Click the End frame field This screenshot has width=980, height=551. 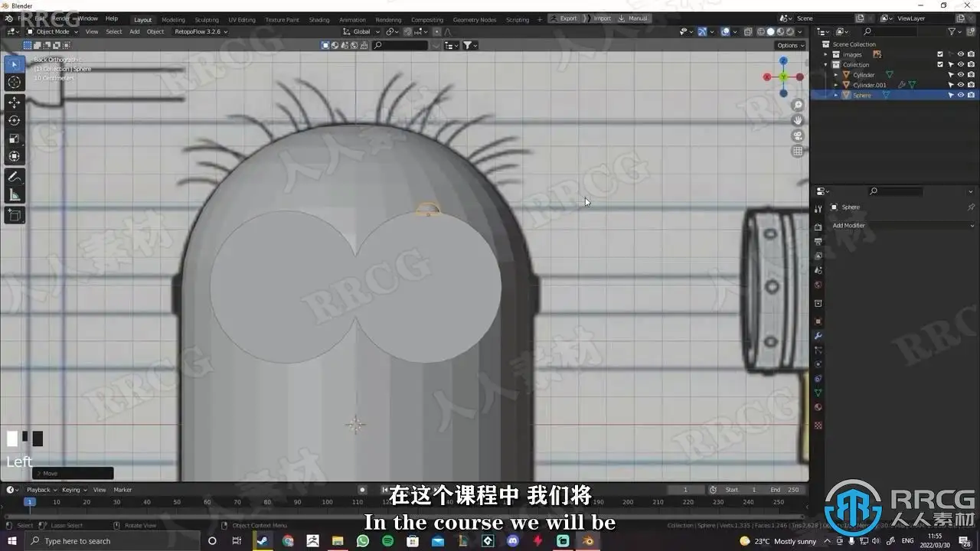click(x=785, y=490)
